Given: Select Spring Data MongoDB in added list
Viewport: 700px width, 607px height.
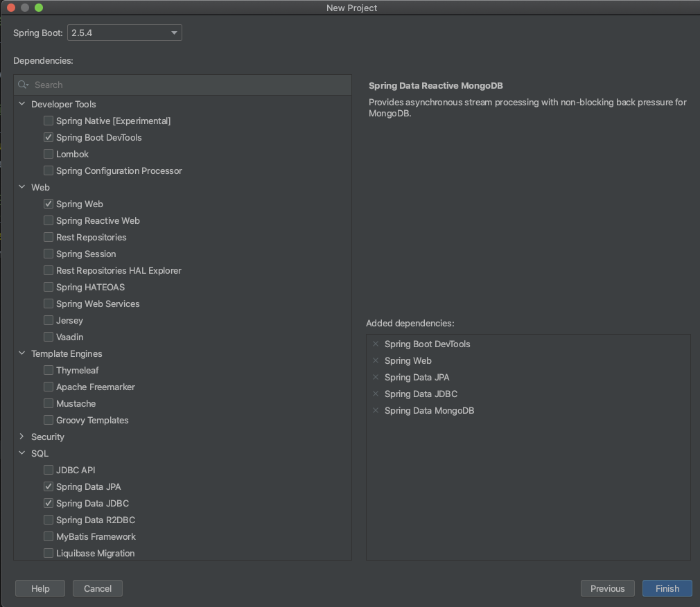Looking at the screenshot, I should click(430, 411).
